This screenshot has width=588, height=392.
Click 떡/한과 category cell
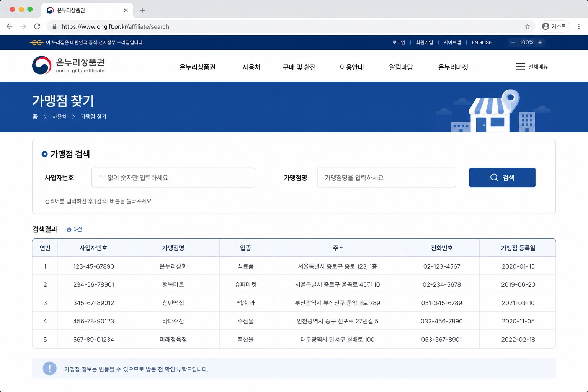coord(245,303)
